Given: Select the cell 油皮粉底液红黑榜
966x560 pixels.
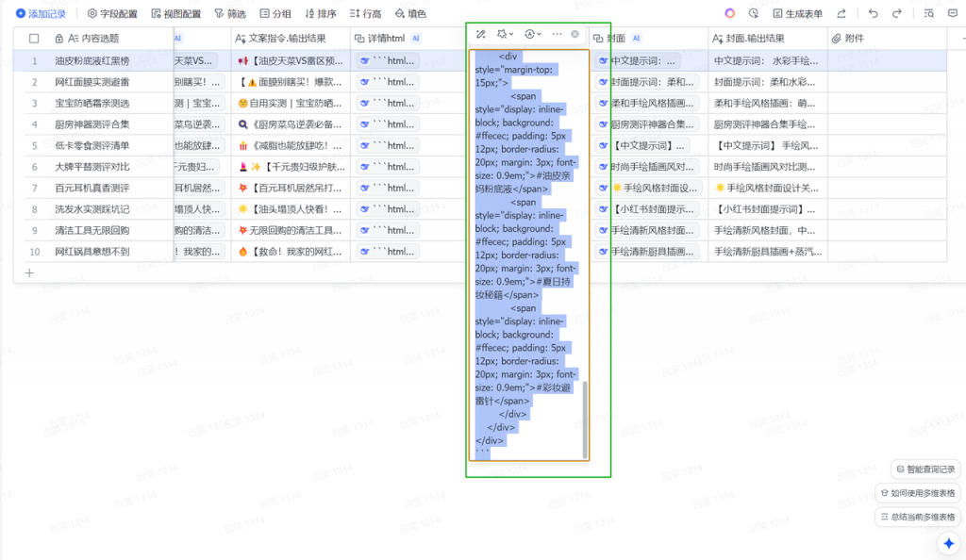Looking at the screenshot, I should click(92, 61).
